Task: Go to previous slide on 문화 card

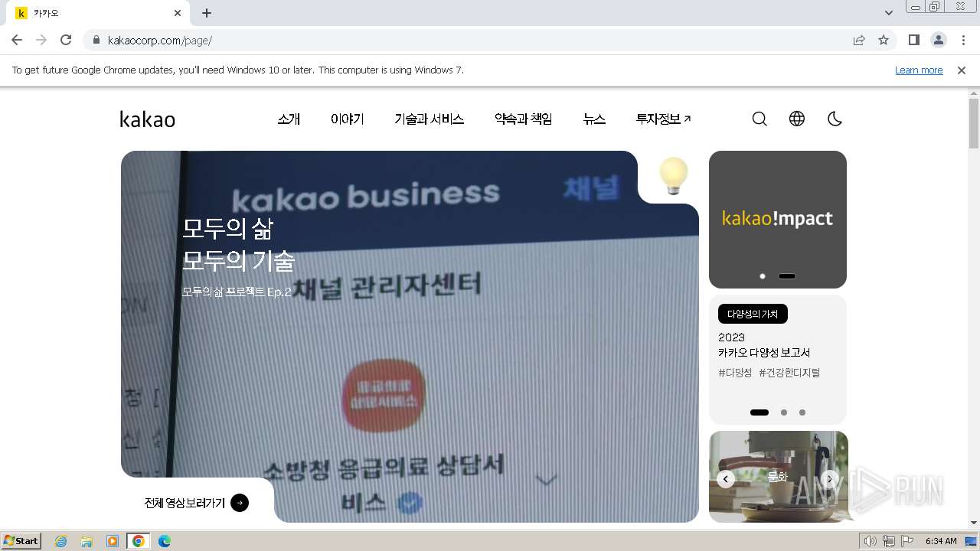Action: click(x=726, y=479)
